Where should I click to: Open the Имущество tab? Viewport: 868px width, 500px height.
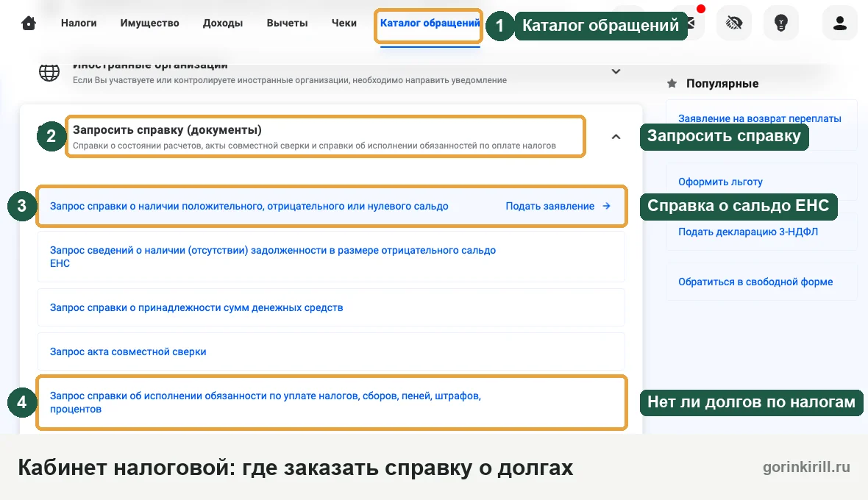149,24
